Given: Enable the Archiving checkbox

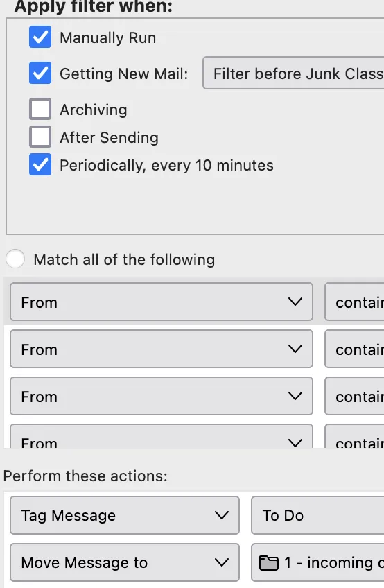Looking at the screenshot, I should (40, 109).
